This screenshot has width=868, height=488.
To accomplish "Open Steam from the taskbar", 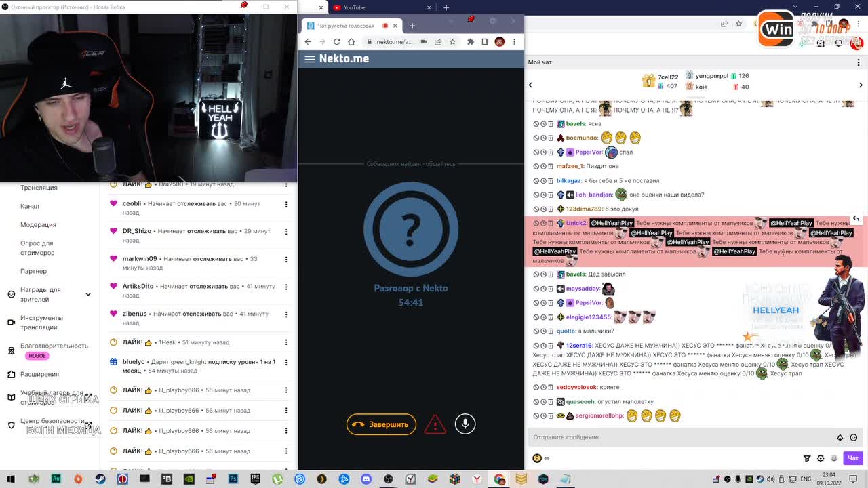I will click(x=100, y=479).
